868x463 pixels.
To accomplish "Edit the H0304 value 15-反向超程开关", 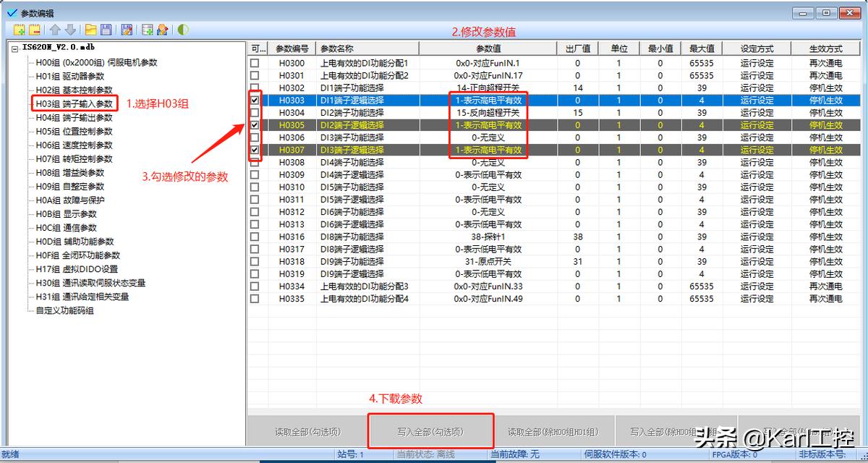I will (x=488, y=113).
